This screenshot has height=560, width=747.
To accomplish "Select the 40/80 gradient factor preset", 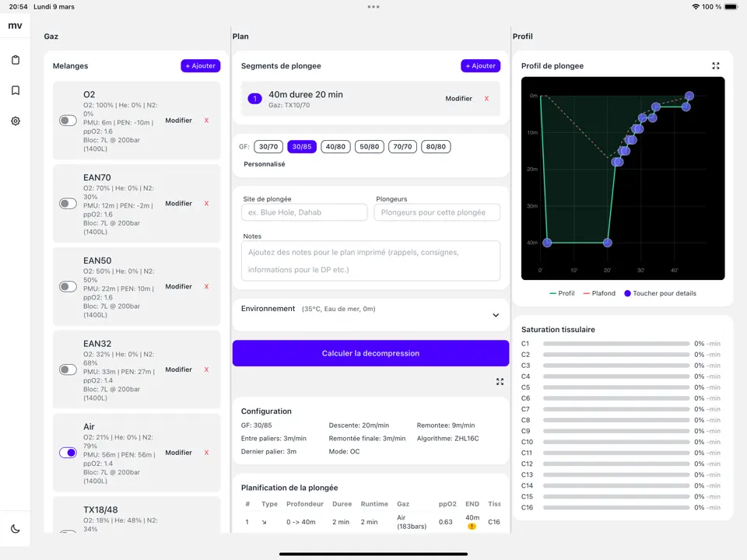I will 335,146.
